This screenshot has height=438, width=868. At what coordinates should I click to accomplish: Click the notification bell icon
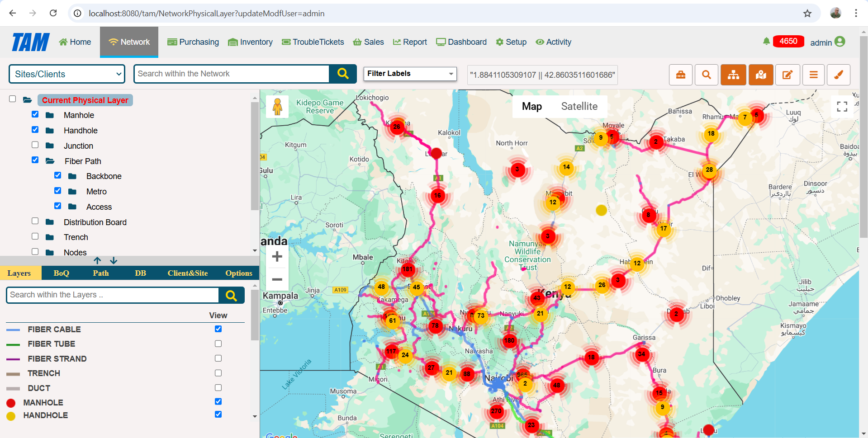[766, 42]
